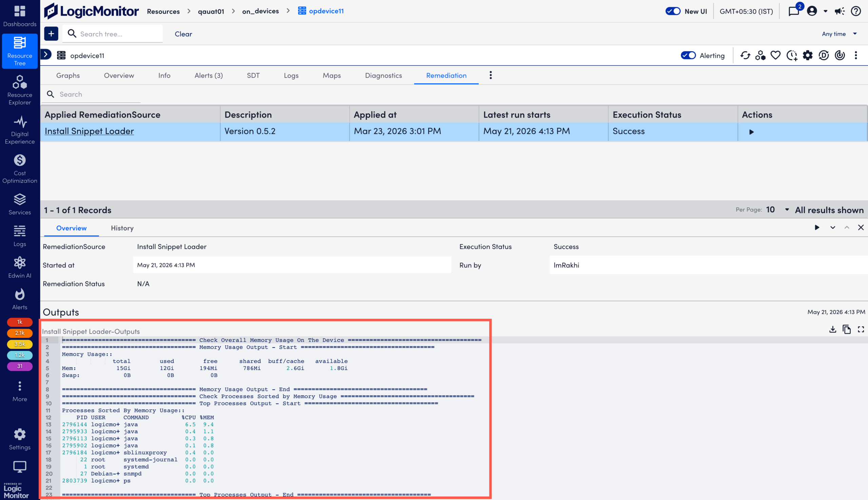Expand the user account dropdown arrow

[x=825, y=11]
